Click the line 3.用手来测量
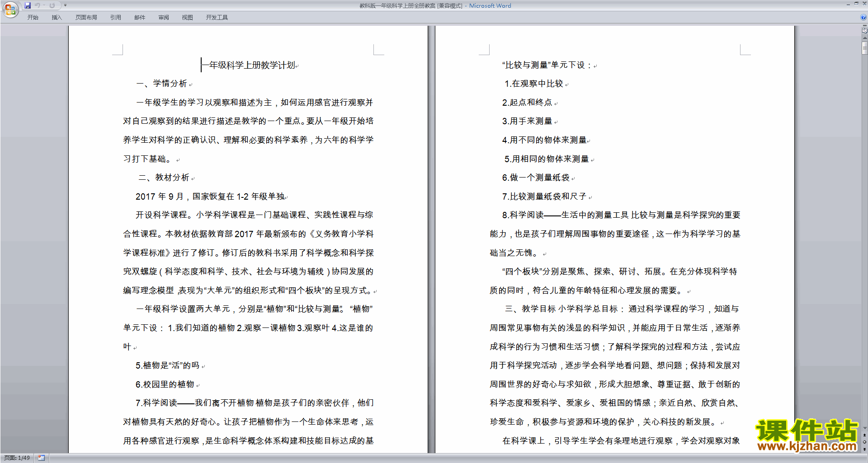868x463 pixels. pyautogui.click(x=527, y=121)
